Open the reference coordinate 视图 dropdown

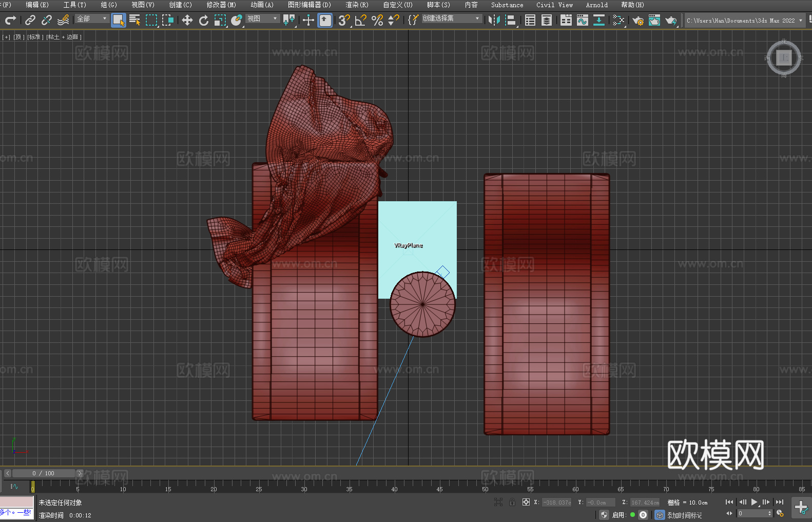tap(262, 18)
